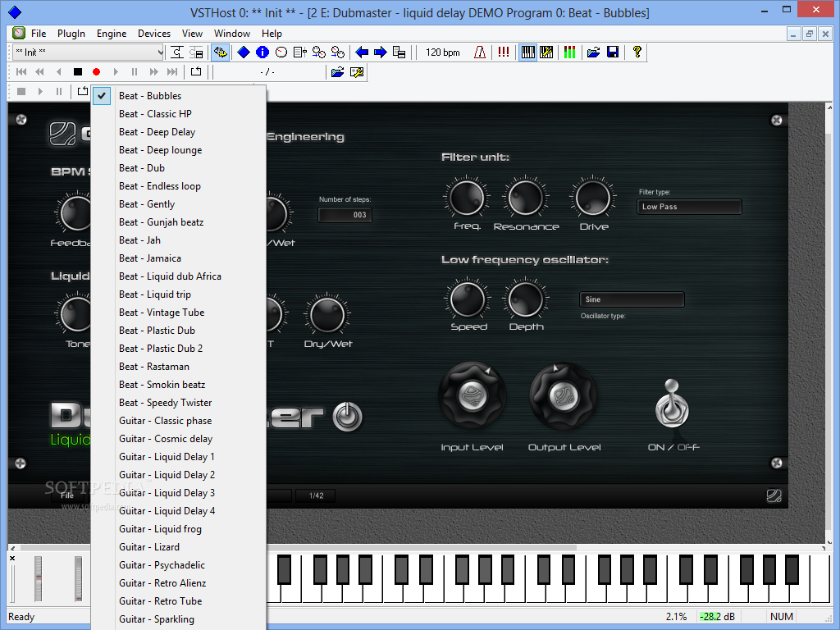Open the Sine oscillator type dropdown

click(632, 299)
